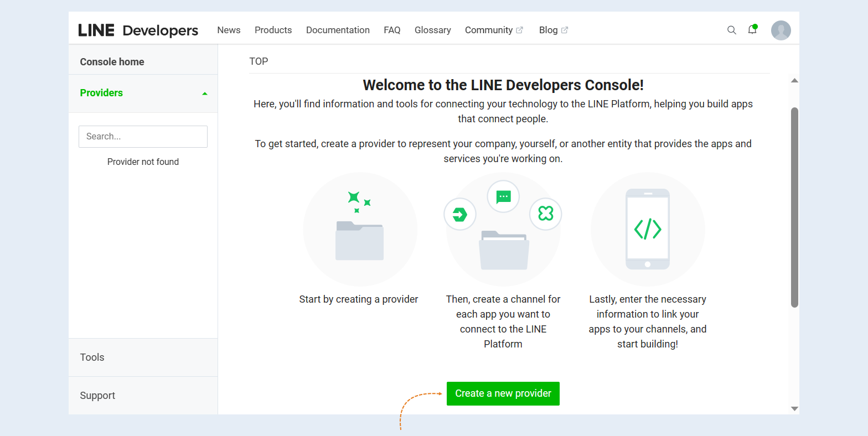Open the FAQ page
This screenshot has height=436, width=868.
(392, 30)
